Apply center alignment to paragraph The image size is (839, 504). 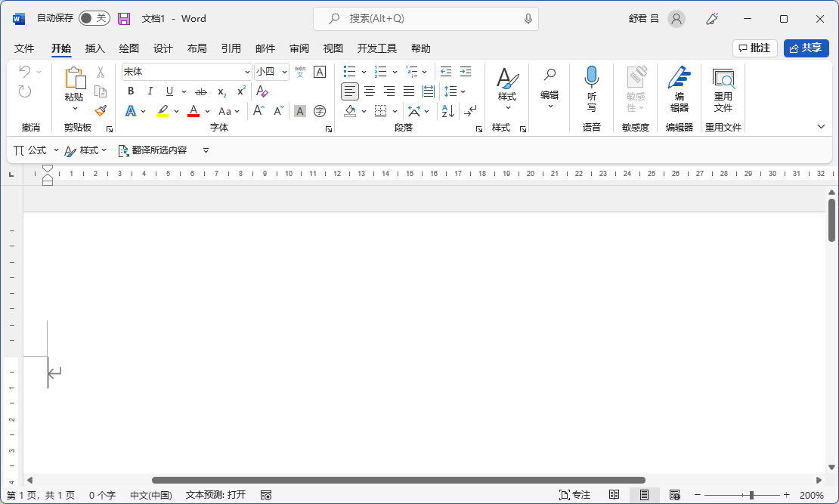click(370, 91)
